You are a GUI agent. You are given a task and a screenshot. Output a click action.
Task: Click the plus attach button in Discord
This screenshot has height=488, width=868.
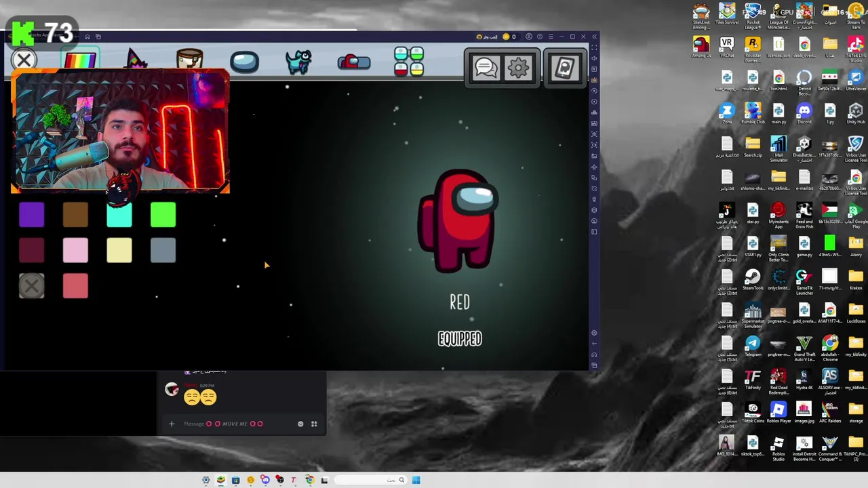click(172, 424)
